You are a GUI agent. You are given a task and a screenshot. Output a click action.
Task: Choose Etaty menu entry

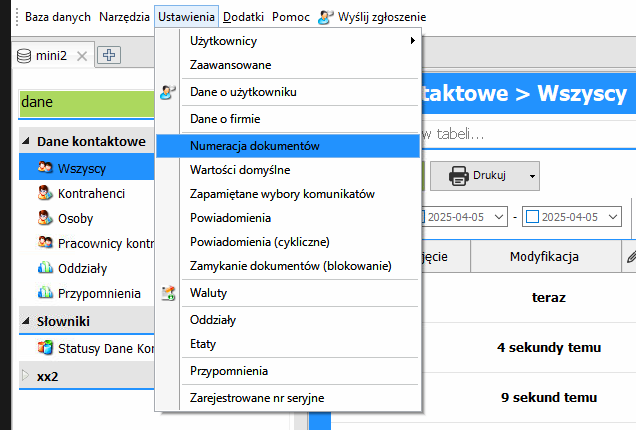(288, 344)
